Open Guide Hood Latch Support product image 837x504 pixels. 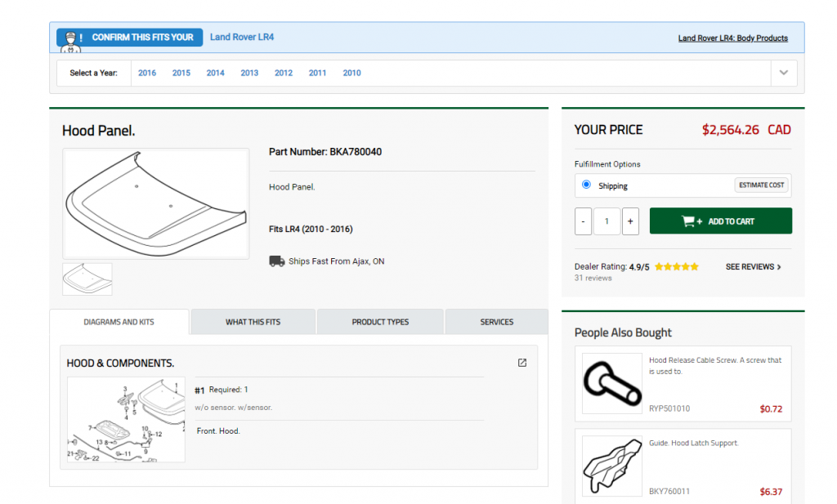[x=612, y=466]
